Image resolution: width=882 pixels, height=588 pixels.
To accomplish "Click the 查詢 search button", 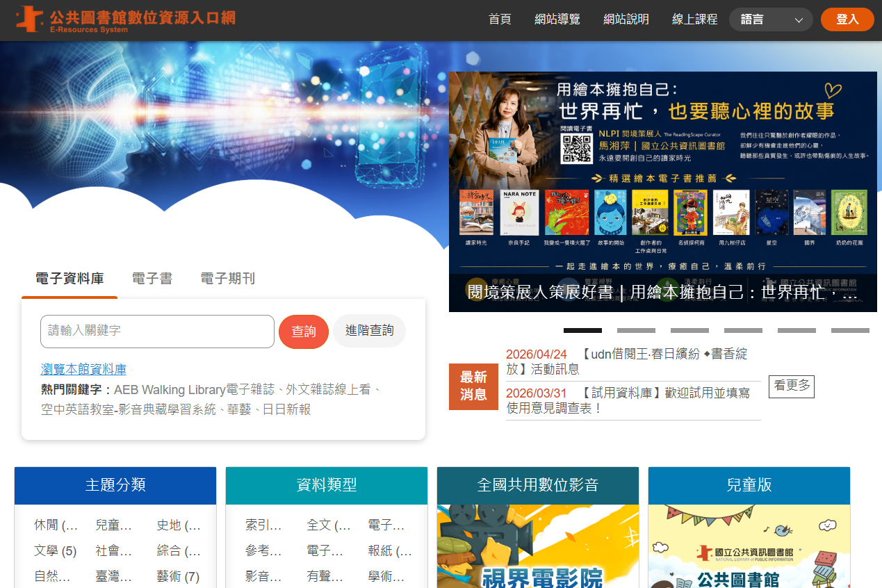I will pos(304,332).
